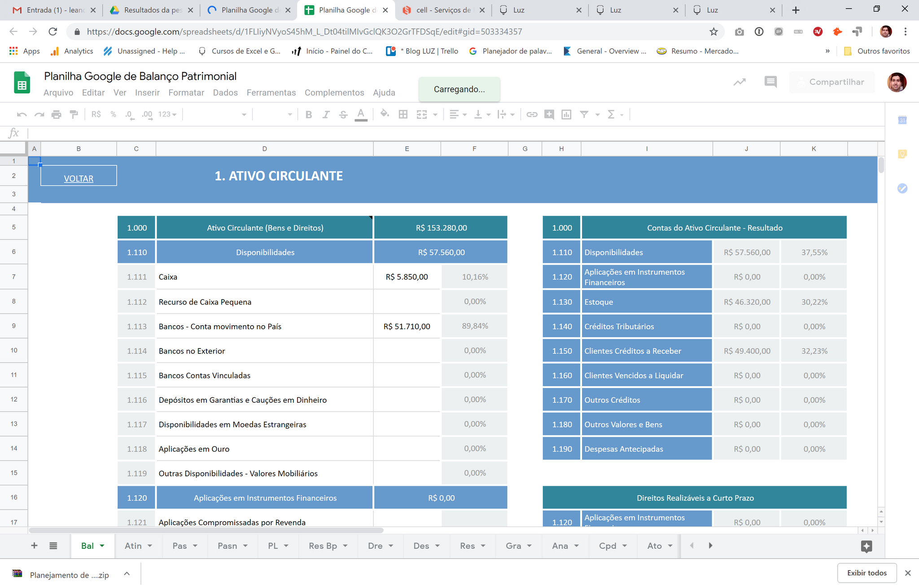Click the VOLTAR link
The width and height of the screenshot is (919, 588).
coord(79,179)
